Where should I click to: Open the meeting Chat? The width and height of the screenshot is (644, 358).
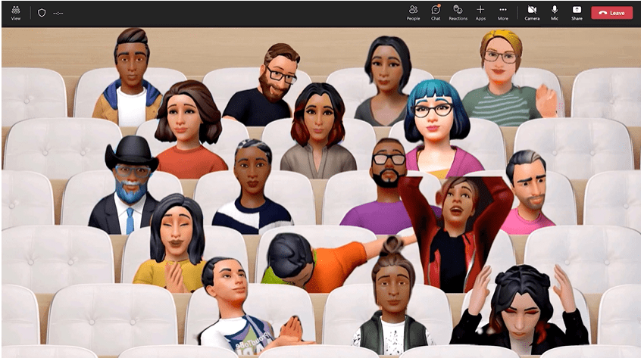[x=436, y=12]
